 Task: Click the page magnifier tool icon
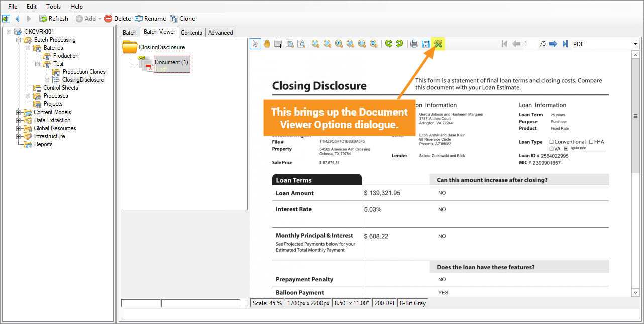301,44
